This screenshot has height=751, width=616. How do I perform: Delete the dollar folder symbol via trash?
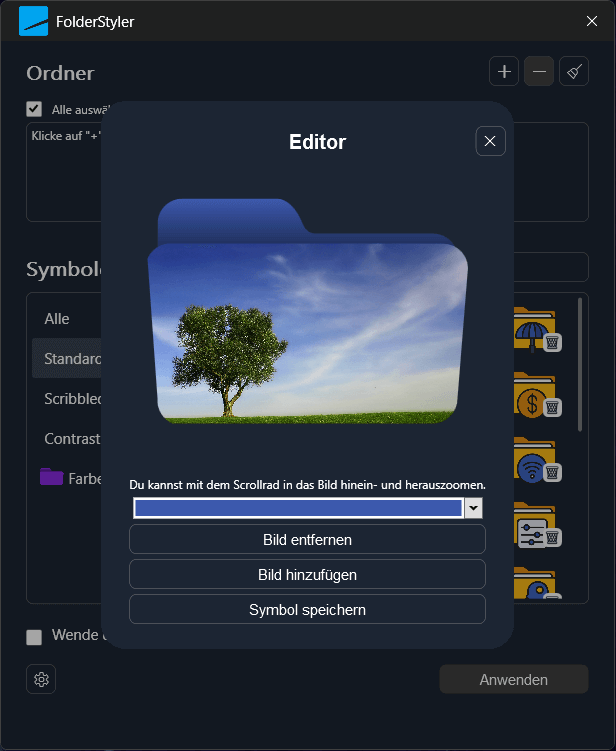click(x=552, y=408)
